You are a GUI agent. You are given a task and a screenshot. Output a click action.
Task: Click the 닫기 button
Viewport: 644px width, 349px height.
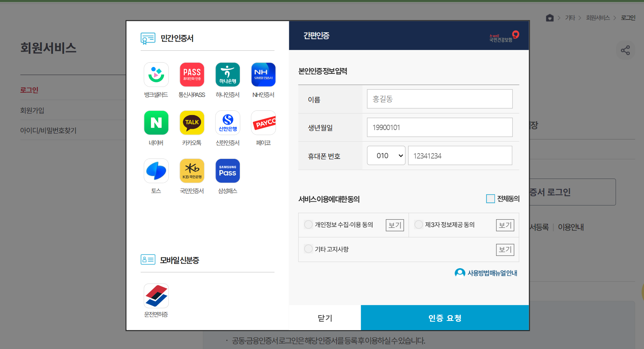coord(325,318)
